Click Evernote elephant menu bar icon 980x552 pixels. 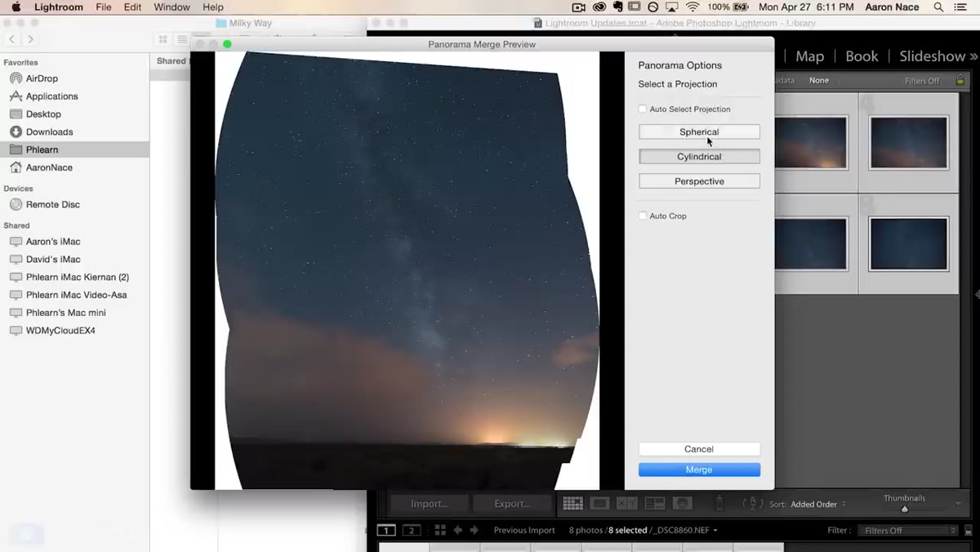tap(618, 7)
